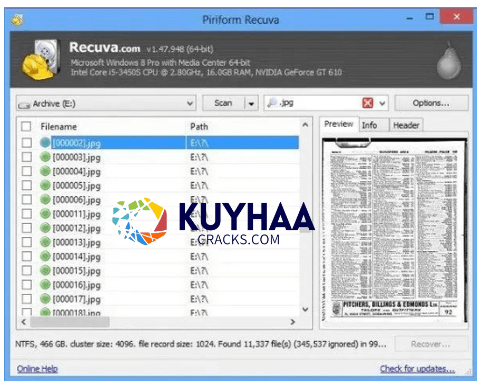Check the box for [000011].jpg
Screen dimensions: 484x386
click(27, 213)
